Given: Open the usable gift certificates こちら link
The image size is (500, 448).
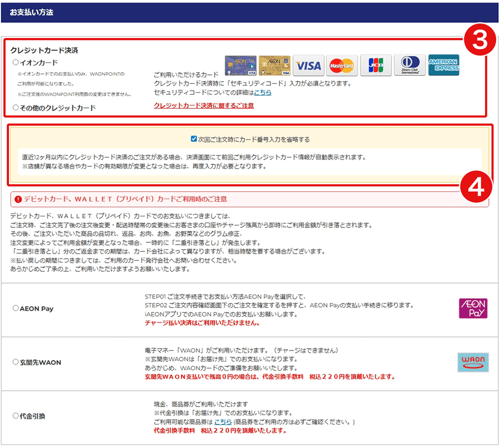Looking at the screenshot, I should [x=223, y=422].
